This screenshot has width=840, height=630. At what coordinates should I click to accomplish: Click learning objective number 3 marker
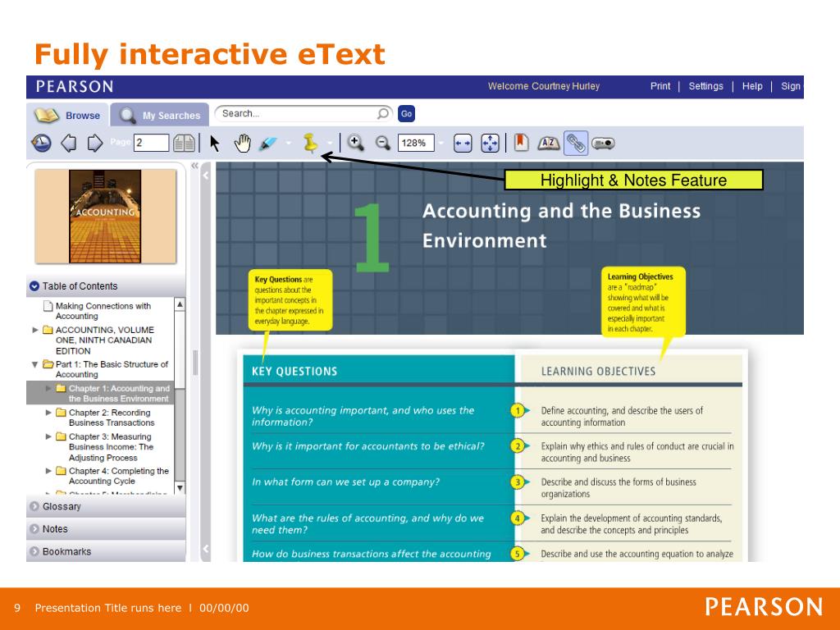click(x=518, y=482)
